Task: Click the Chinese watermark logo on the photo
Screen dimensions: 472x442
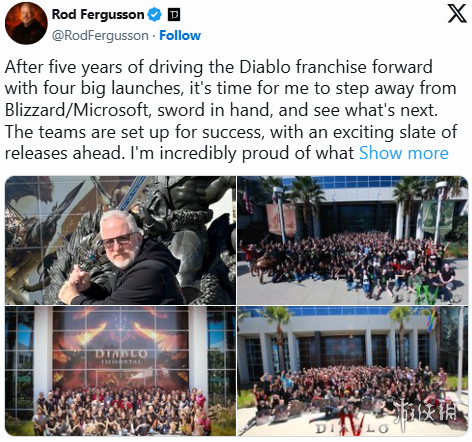Action: 424,411
